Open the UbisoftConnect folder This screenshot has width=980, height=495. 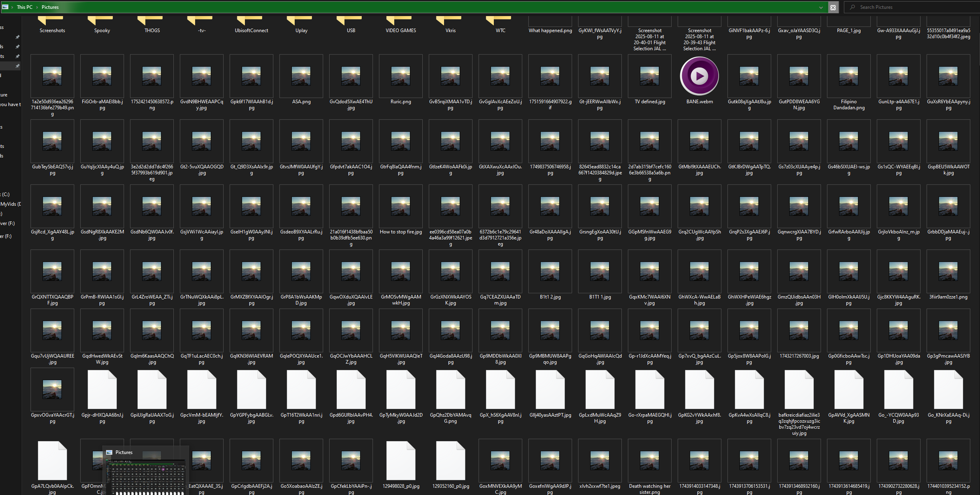(251, 24)
